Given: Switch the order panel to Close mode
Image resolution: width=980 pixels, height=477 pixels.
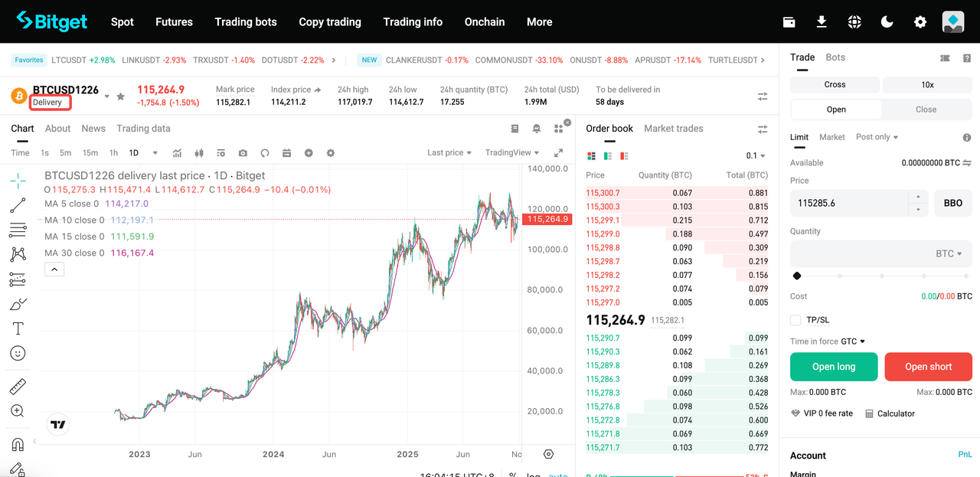Looking at the screenshot, I should 926,109.
